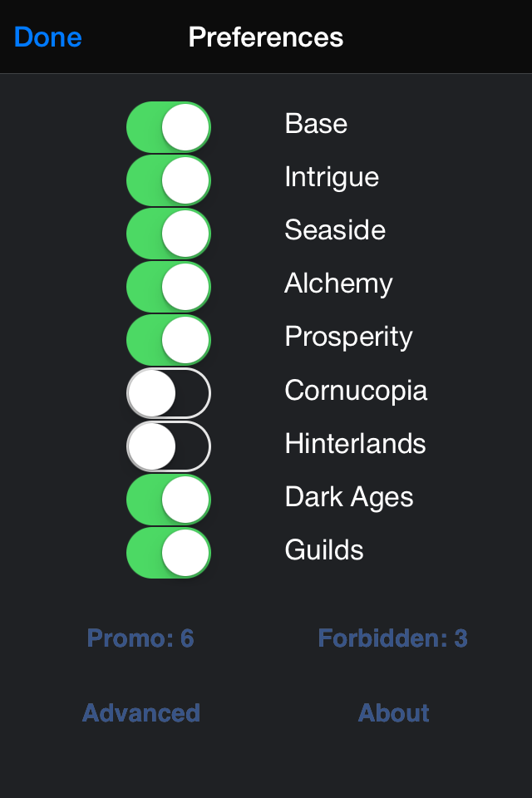This screenshot has width=532, height=798.
Task: Switch off the Prosperity toggle
Action: [x=168, y=339]
